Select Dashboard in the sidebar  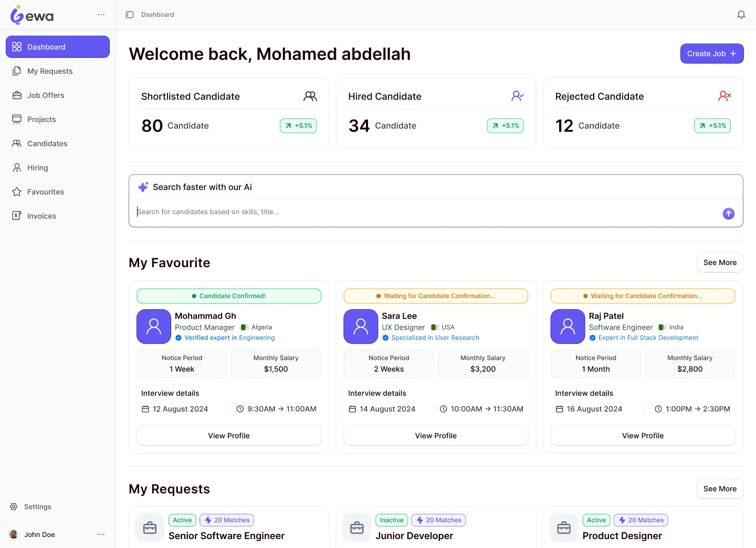(x=58, y=47)
